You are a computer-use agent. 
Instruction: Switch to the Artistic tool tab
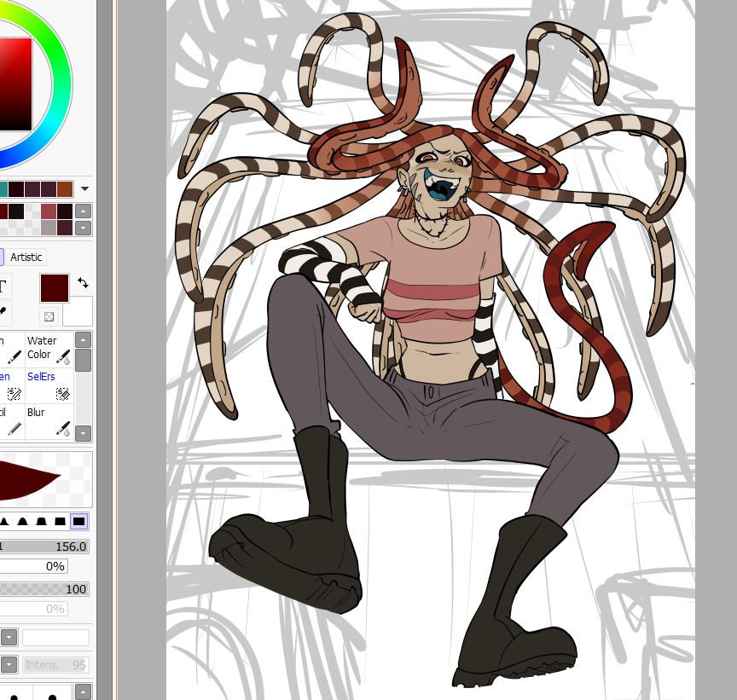click(26, 257)
